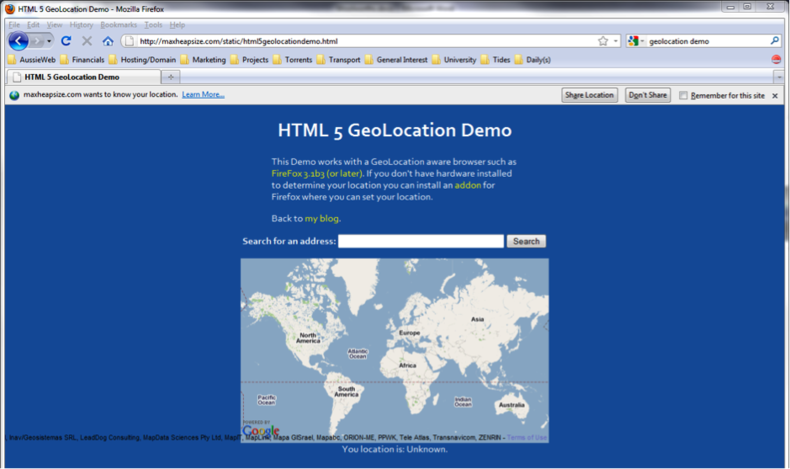Click the Search for an address field
Screen dimensions: 790x469
tap(421, 241)
